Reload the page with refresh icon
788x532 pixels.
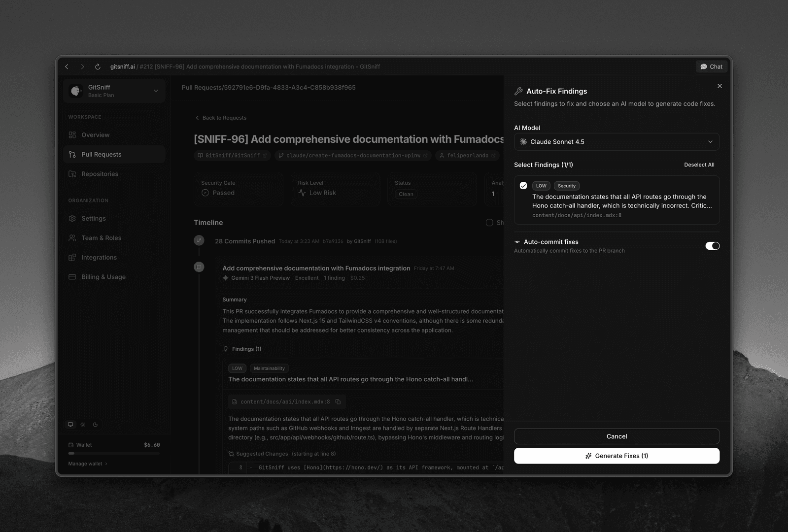click(x=98, y=66)
